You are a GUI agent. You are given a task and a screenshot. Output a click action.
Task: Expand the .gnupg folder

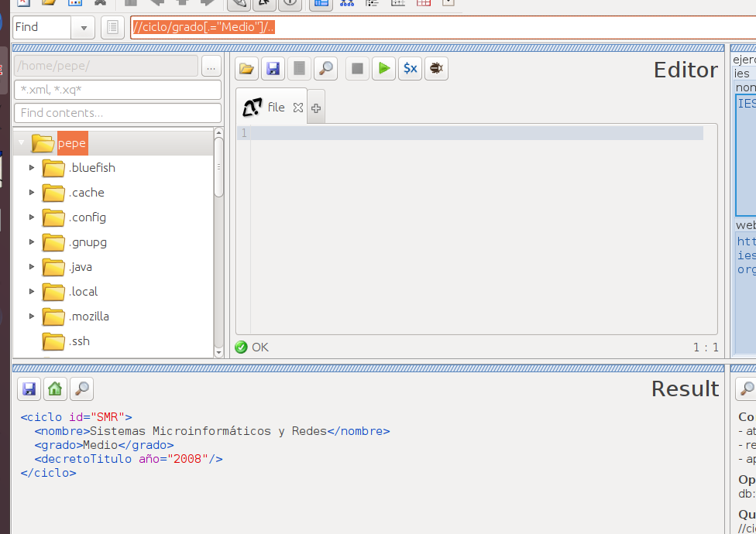(32, 241)
